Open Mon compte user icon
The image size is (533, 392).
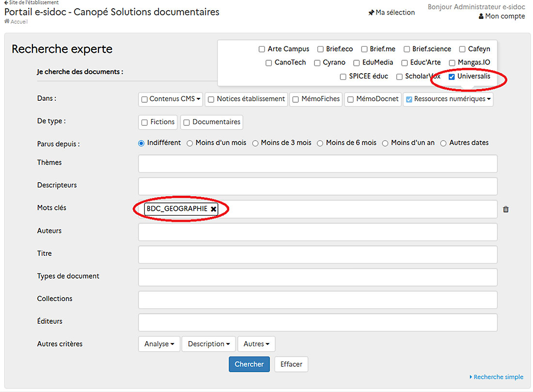click(481, 16)
